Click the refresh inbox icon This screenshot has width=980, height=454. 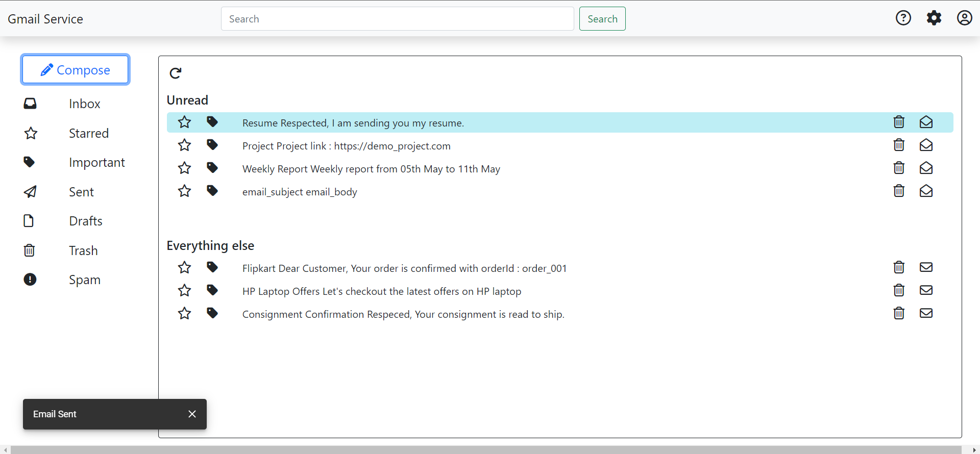pyautogui.click(x=176, y=73)
